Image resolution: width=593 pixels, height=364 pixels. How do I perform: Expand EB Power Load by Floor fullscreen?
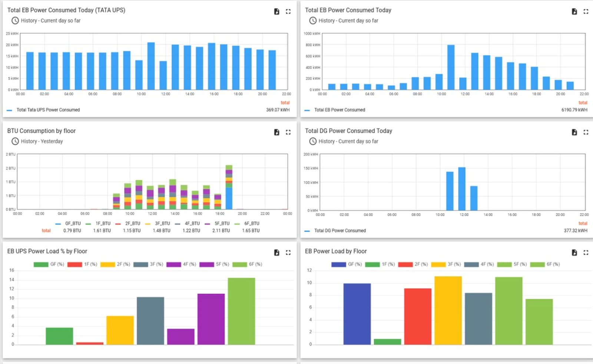point(586,253)
